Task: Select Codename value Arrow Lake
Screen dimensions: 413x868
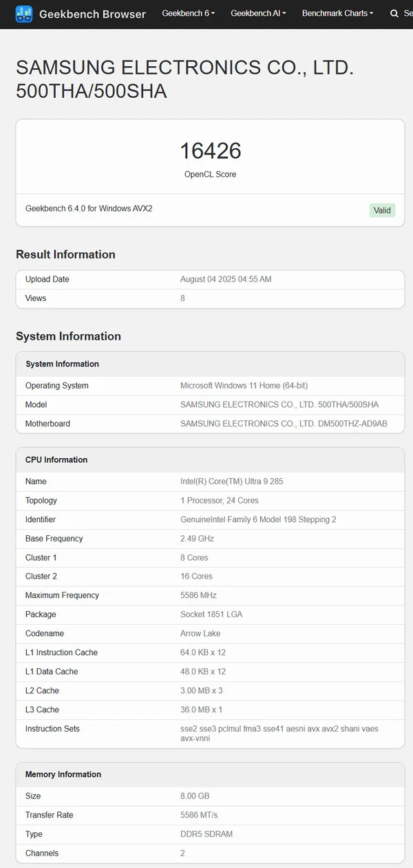Action: (x=200, y=633)
